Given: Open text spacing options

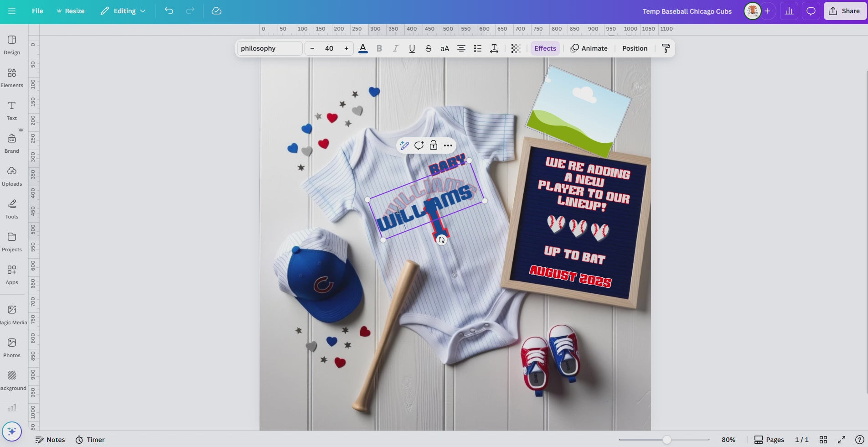Looking at the screenshot, I should tap(494, 48).
